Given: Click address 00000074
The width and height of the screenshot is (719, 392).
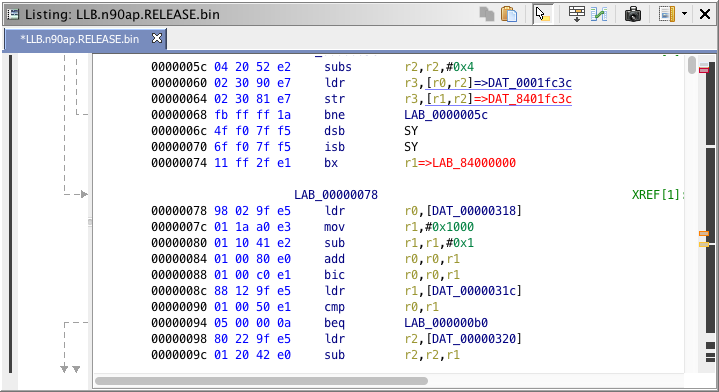Looking at the screenshot, I should pos(179,163).
